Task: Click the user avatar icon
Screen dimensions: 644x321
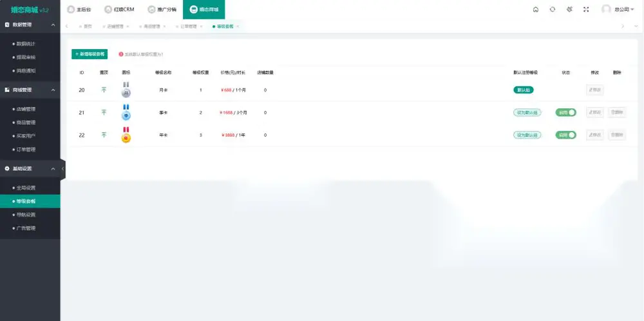Action: coord(606,10)
